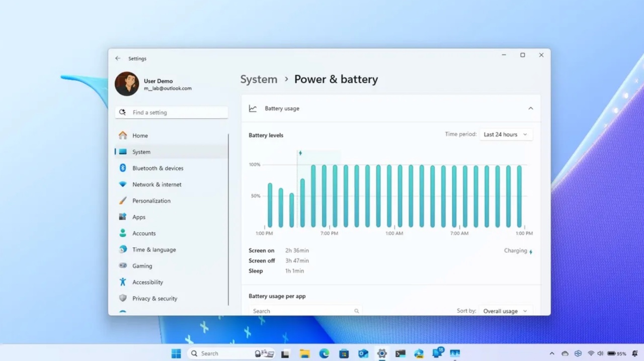Open Task View from the taskbar
The width and height of the screenshot is (644, 361).
click(285, 353)
